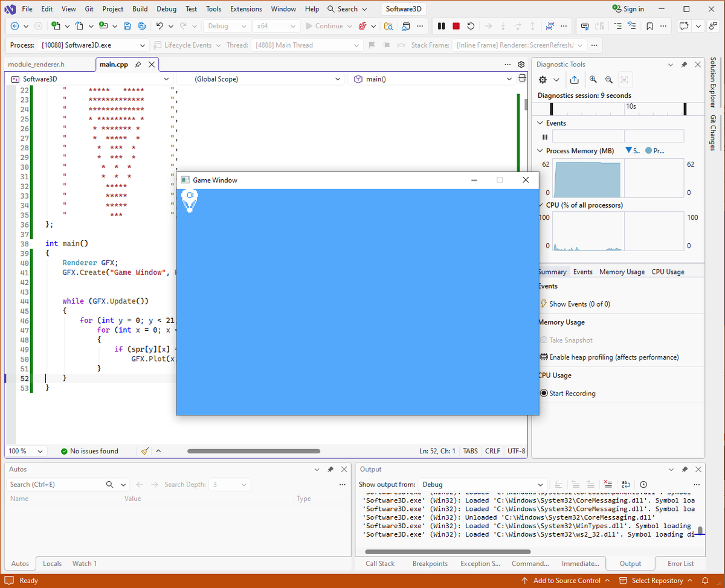
Task: Enable heap profiling
Action: click(x=609, y=357)
